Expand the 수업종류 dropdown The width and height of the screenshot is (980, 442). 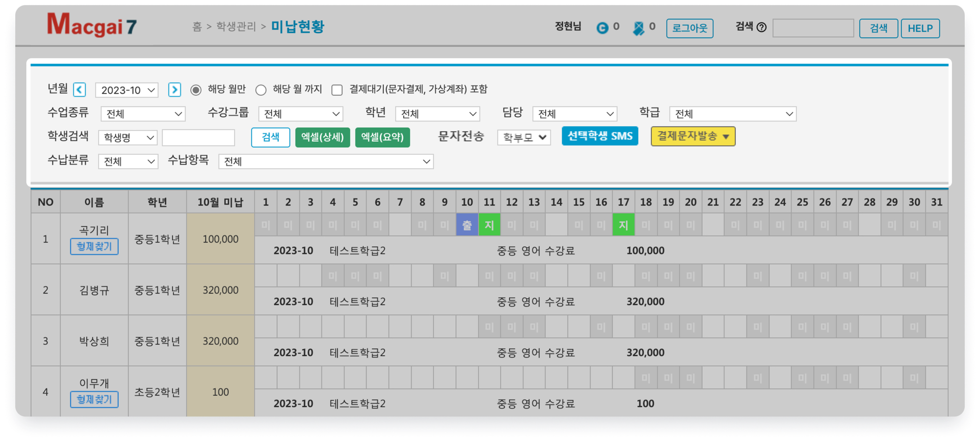point(143,114)
